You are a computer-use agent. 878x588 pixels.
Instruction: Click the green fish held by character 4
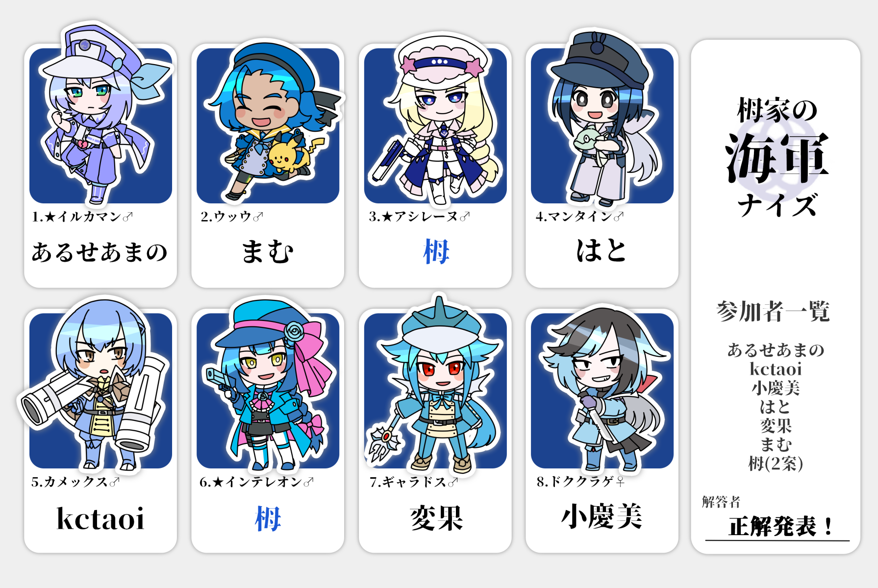click(x=588, y=139)
